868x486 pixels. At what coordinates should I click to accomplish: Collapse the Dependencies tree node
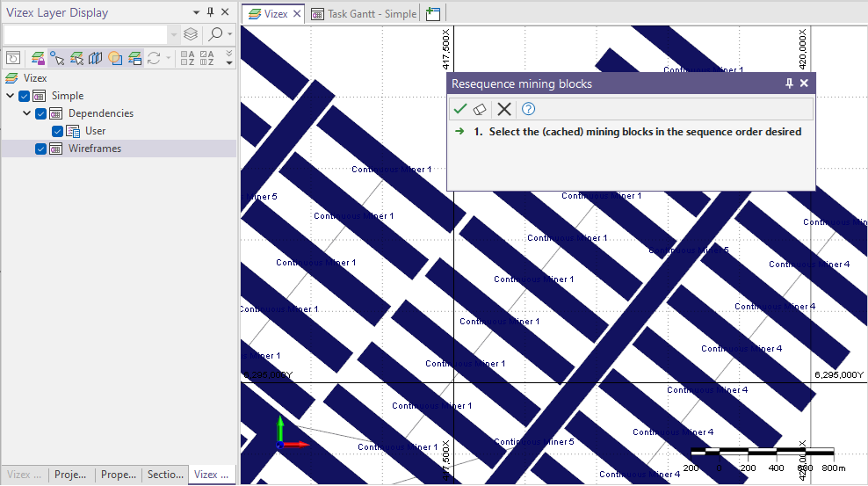point(26,113)
